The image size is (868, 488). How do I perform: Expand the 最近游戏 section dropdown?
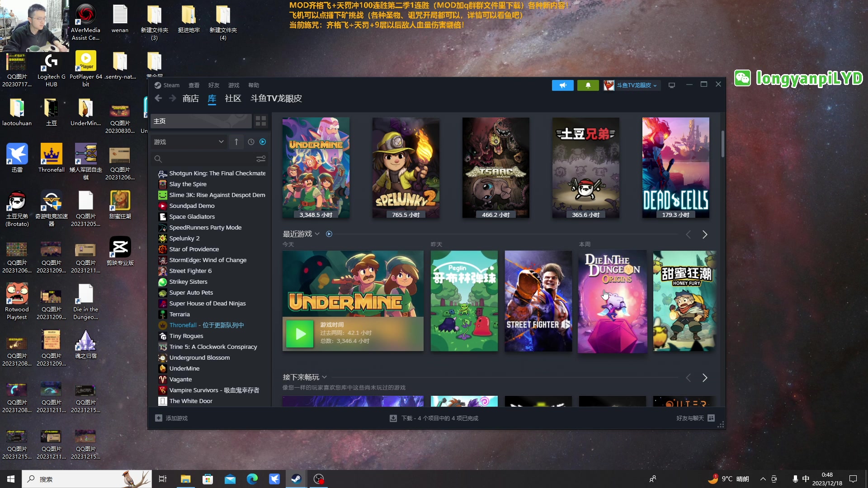click(x=316, y=234)
